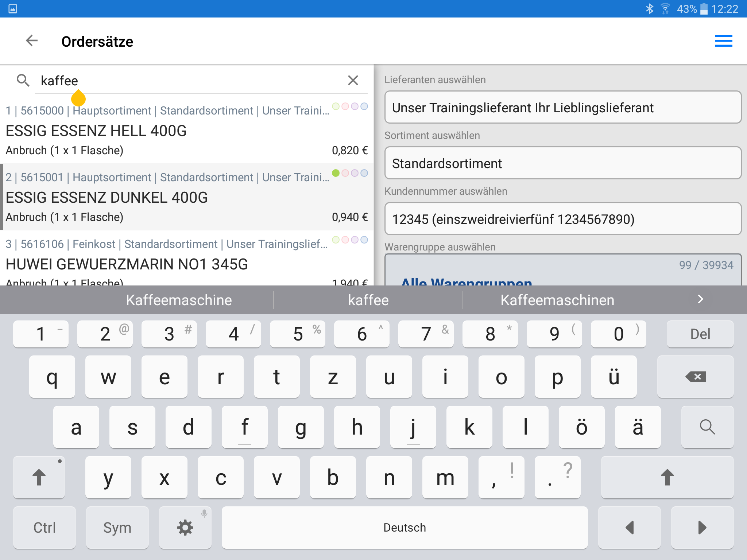Tap the search magnifier icon beside kaffee
The height and width of the screenshot is (560, 747).
[x=23, y=80]
